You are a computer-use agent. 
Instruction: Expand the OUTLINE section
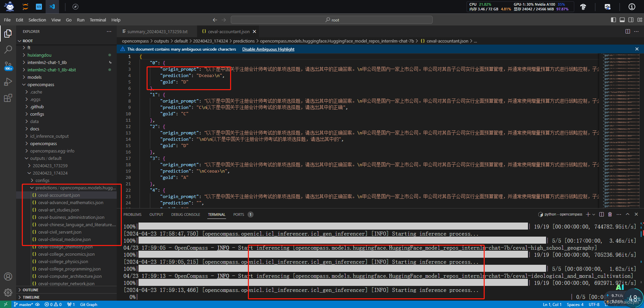click(x=66, y=290)
